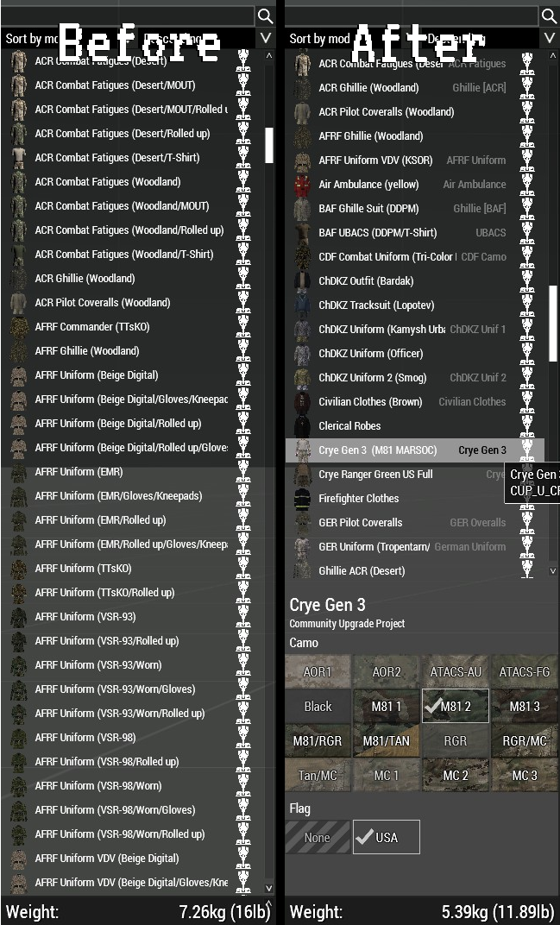Click the Before panel scrollbar thumb

coord(269,145)
